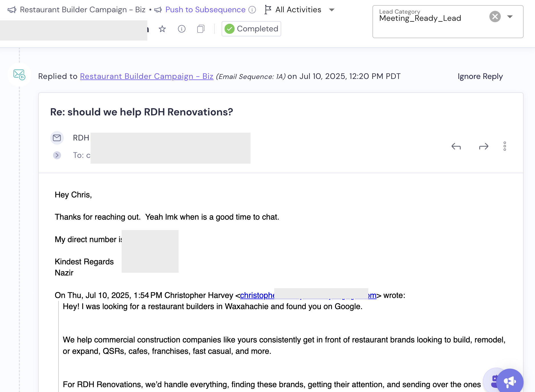Expand the To recipients chevron
The image size is (535, 392).
tap(57, 155)
